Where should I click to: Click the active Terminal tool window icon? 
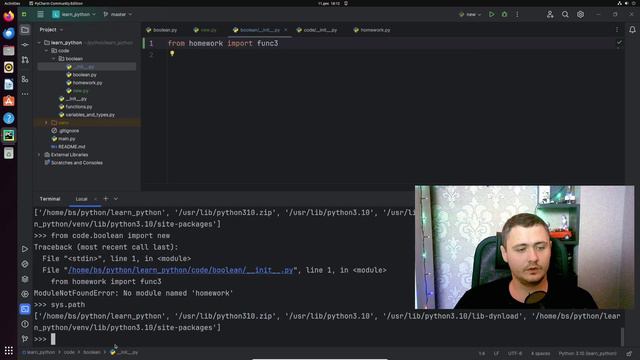click(25, 309)
